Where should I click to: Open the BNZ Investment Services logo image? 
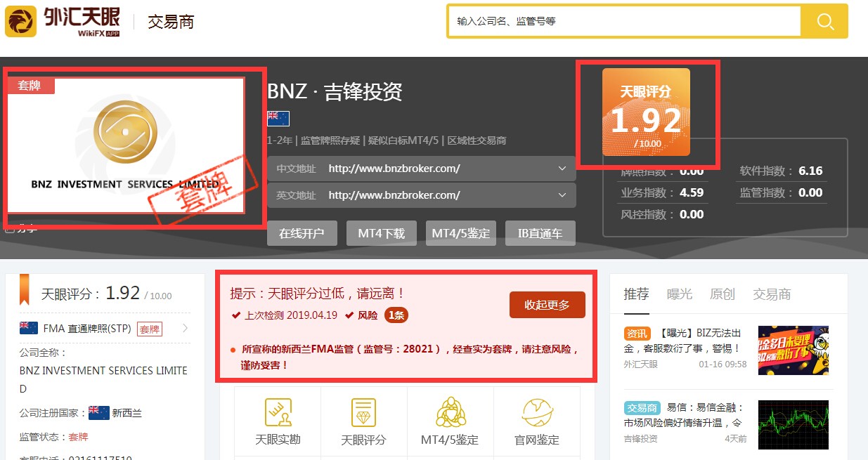pyautogui.click(x=125, y=145)
